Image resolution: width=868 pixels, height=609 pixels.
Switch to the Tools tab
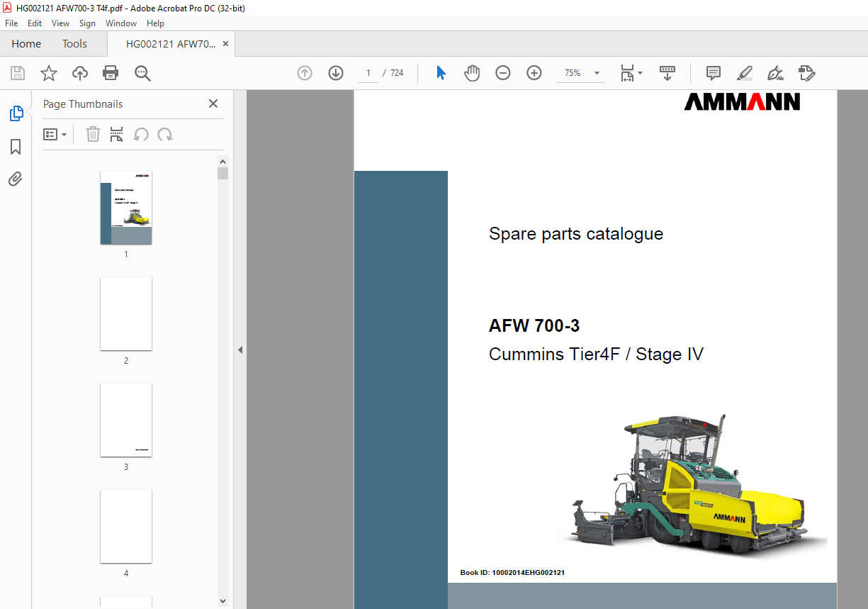74,44
